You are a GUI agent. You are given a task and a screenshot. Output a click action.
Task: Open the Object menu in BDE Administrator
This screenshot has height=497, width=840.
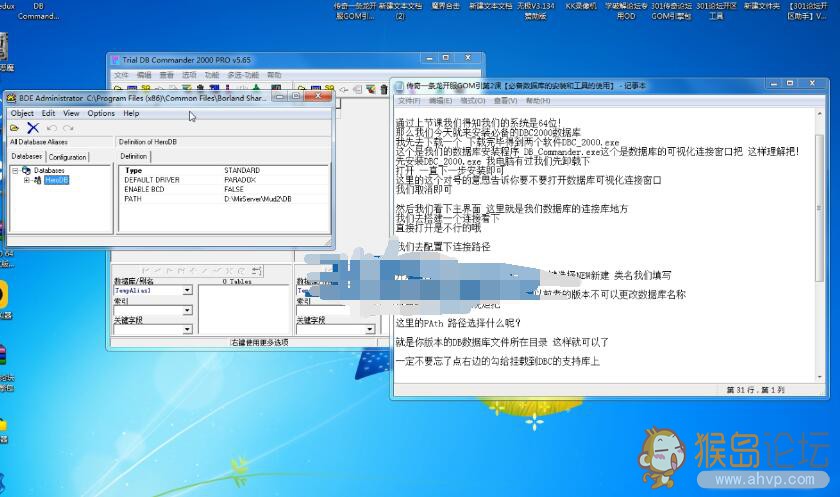click(x=22, y=114)
